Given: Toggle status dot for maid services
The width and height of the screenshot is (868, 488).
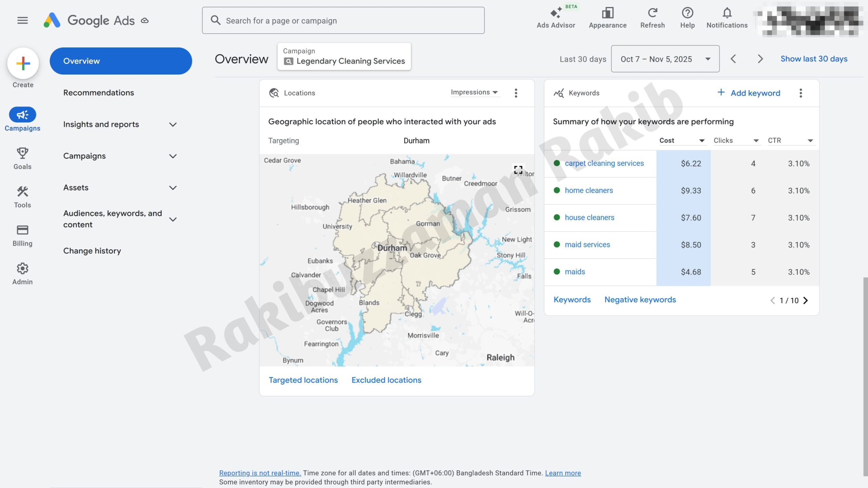Looking at the screenshot, I should (x=557, y=244).
